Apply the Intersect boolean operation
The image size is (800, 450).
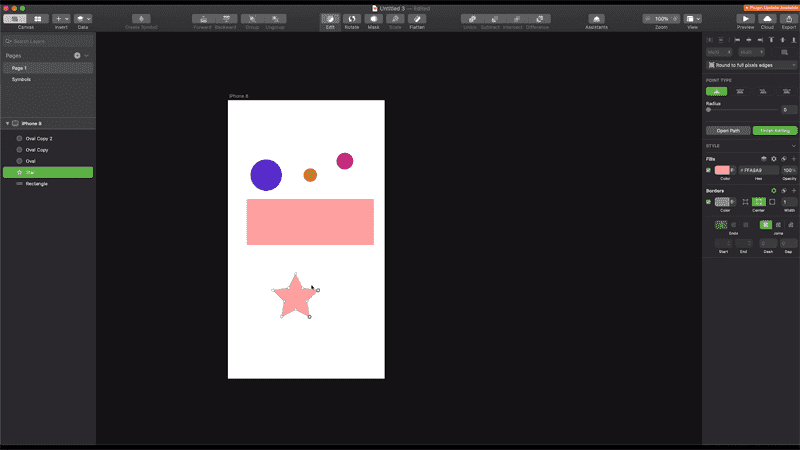click(516, 19)
